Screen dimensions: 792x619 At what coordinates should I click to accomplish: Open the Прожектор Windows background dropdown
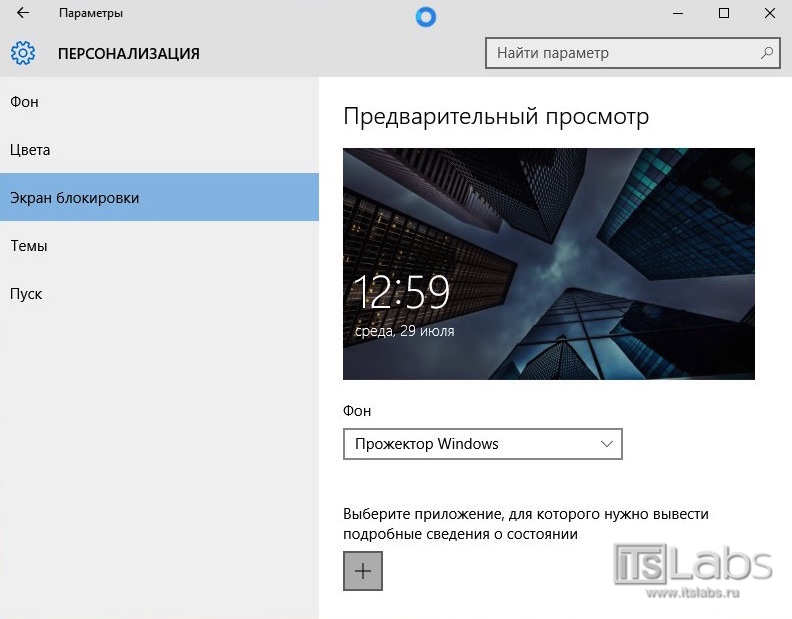[x=482, y=444]
